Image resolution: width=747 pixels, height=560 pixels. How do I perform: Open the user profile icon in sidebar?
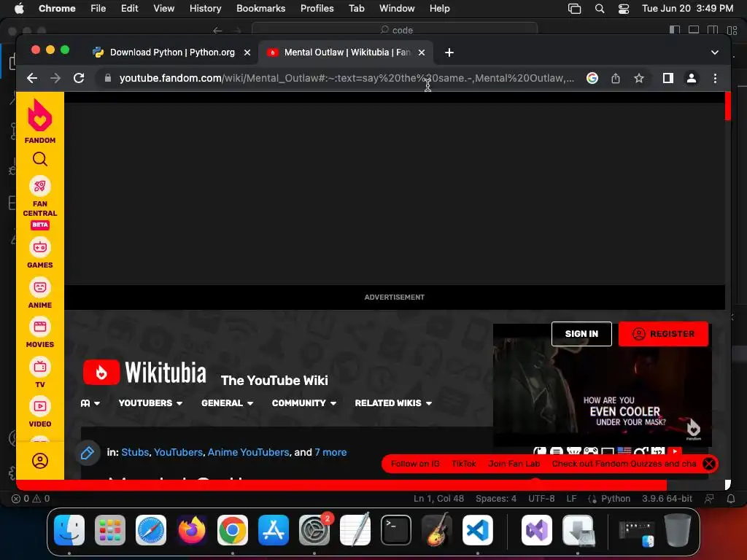40,461
